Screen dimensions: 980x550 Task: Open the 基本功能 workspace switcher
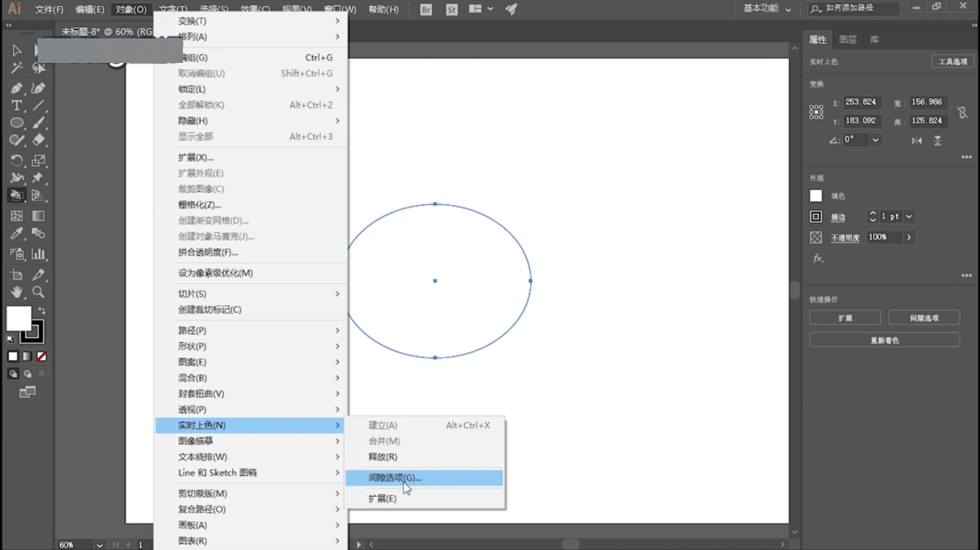pyautogui.click(x=767, y=9)
